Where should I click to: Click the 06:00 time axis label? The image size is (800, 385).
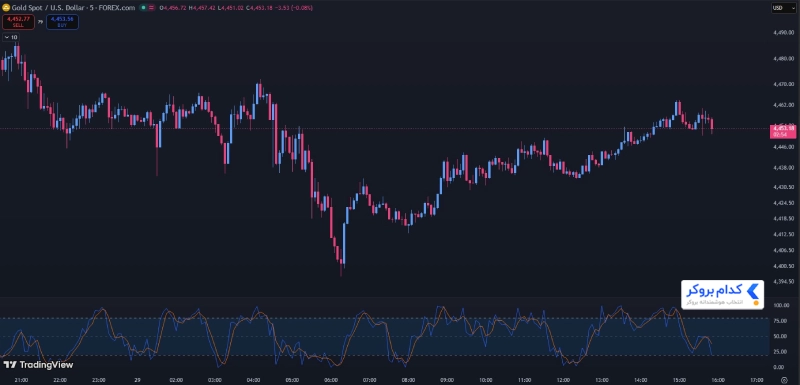tap(331, 380)
